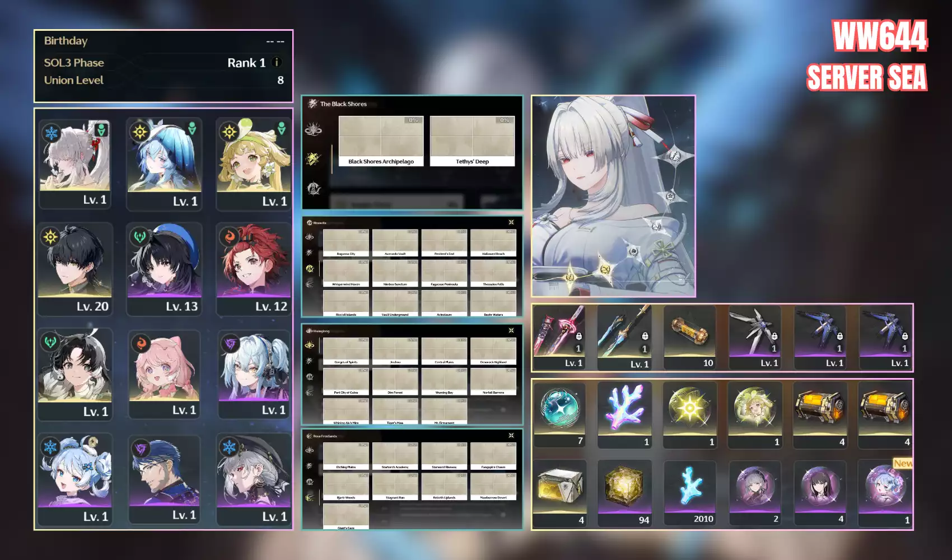Click the Union Level row label
Screen dimensions: 952x560
pos(74,80)
